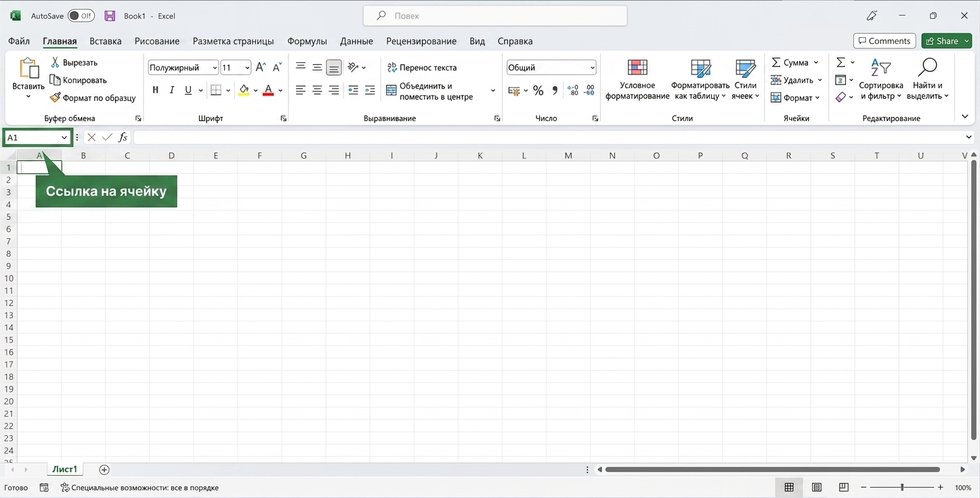The image size is (980, 498).
Task: Click the Share button
Action: (x=946, y=41)
